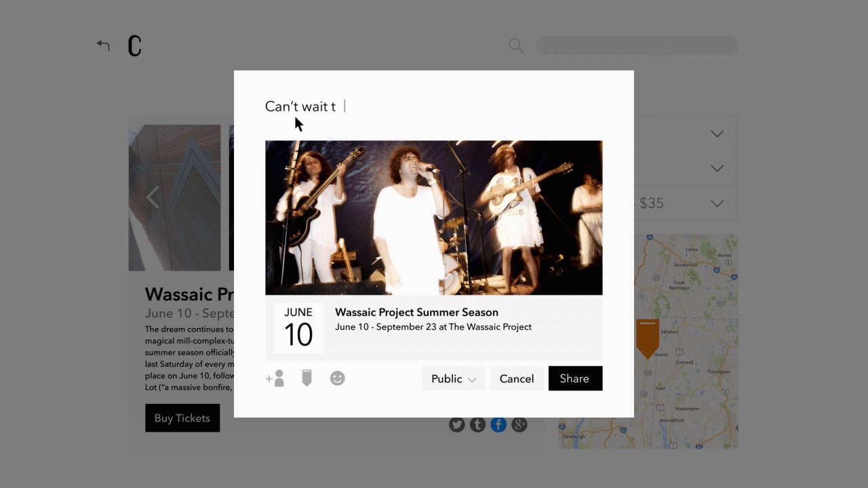The image size is (868, 488).
Task: Open the background event image thumbnail
Action: pos(175,197)
